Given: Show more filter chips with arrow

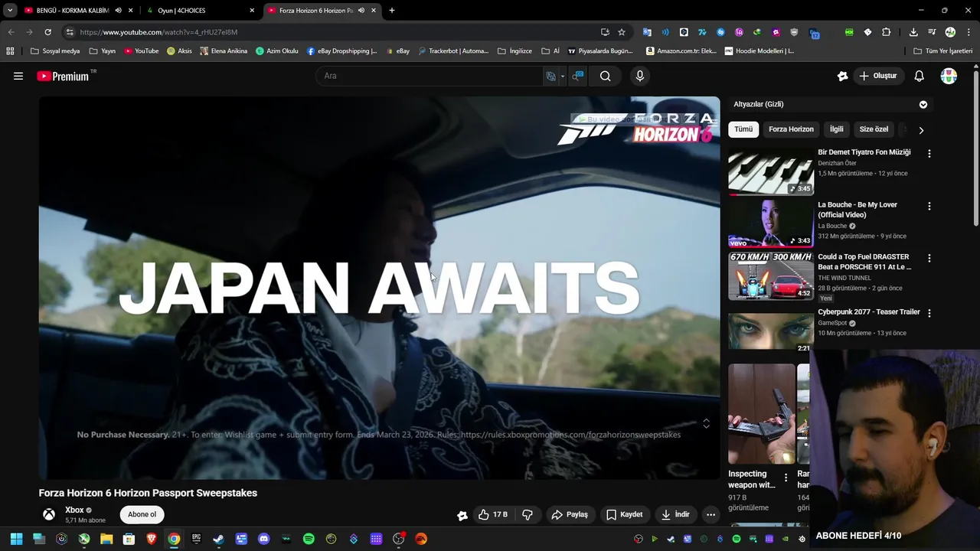Looking at the screenshot, I should tap(921, 130).
